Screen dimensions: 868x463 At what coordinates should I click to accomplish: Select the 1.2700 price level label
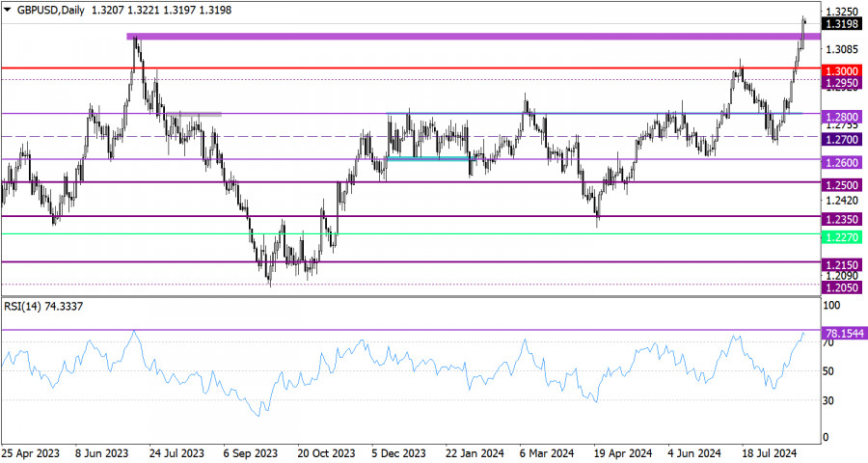coord(842,140)
